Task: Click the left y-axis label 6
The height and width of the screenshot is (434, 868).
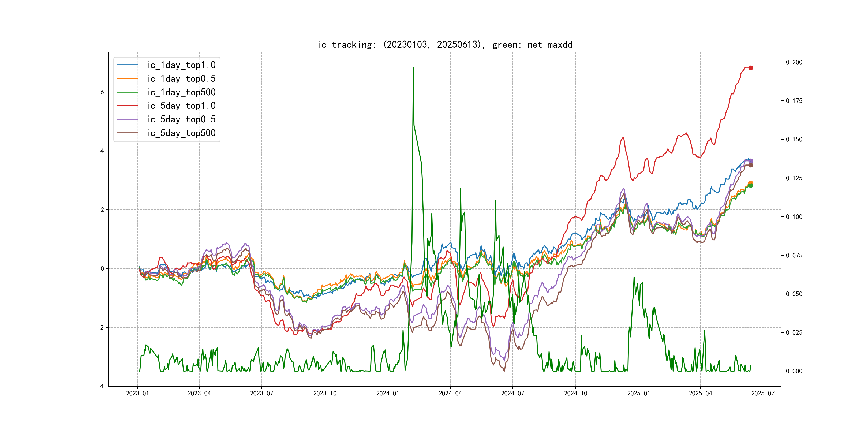Action: [102, 92]
